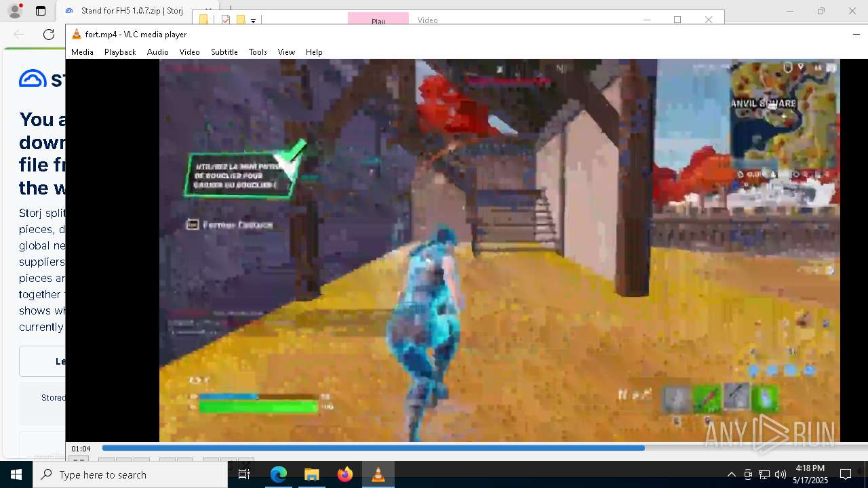Open the volume tray icon

[781, 474]
